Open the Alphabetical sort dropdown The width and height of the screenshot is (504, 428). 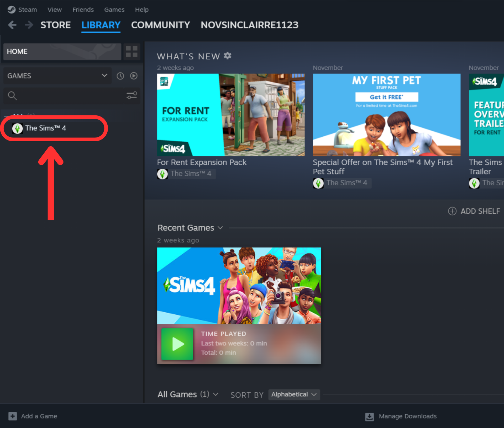(x=294, y=394)
